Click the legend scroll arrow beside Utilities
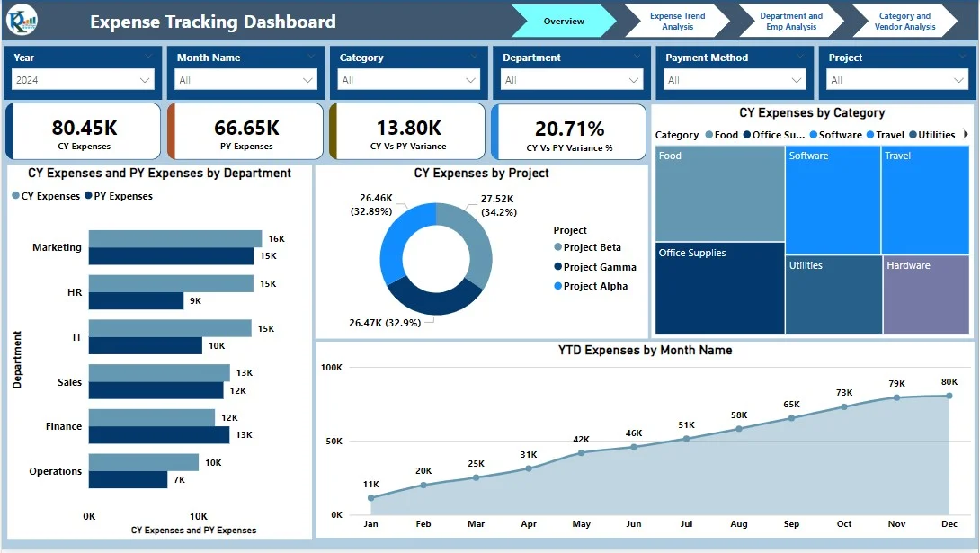 coord(966,134)
